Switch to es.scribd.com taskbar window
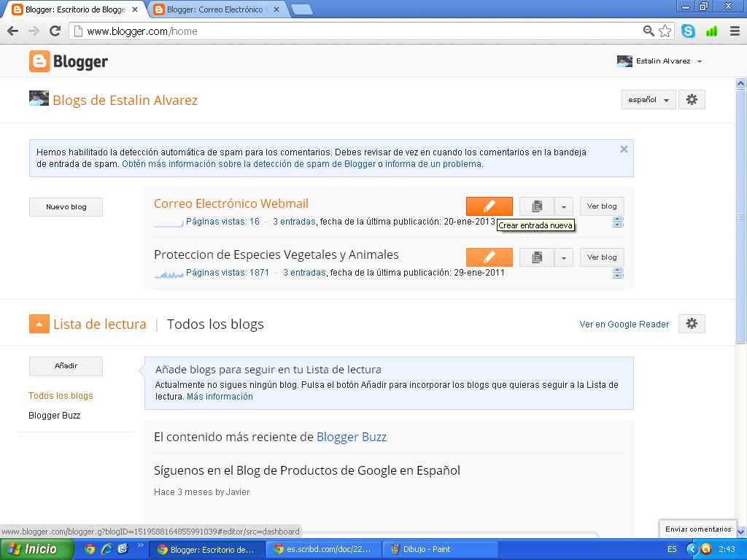The width and height of the screenshot is (747, 560). [323, 549]
